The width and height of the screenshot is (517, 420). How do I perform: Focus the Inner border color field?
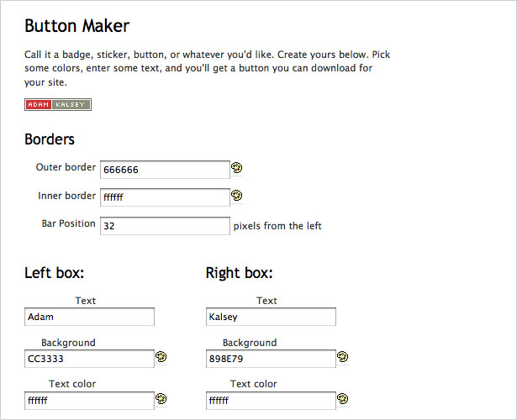pos(165,197)
